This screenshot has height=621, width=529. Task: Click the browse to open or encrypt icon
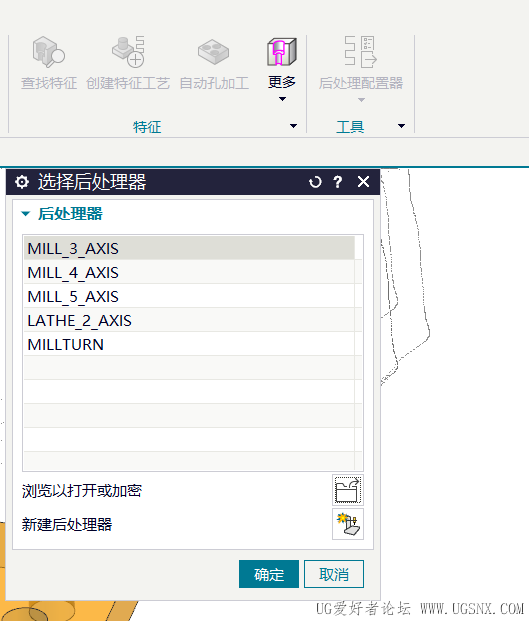pos(348,490)
